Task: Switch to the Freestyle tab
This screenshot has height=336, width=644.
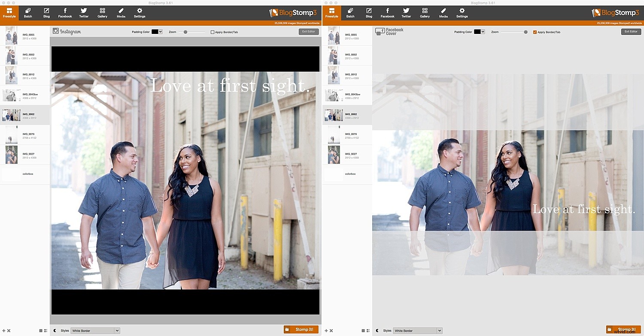Action: tap(9, 12)
